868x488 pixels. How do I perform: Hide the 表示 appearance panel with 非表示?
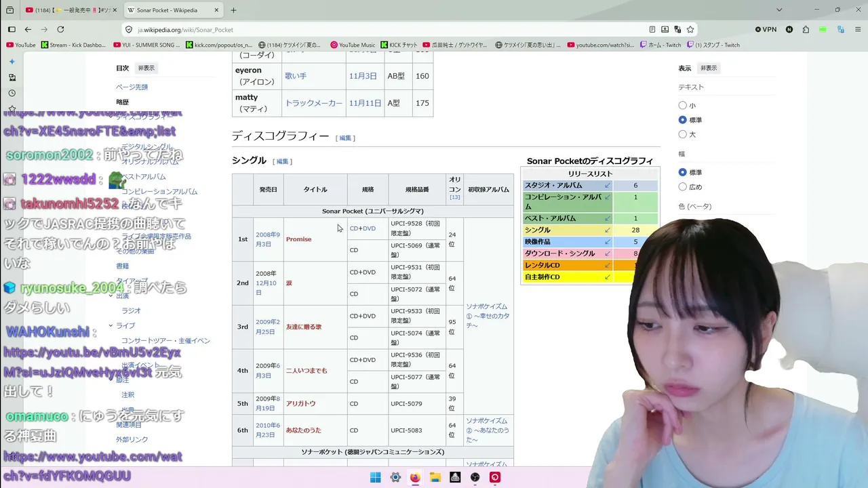tap(709, 68)
